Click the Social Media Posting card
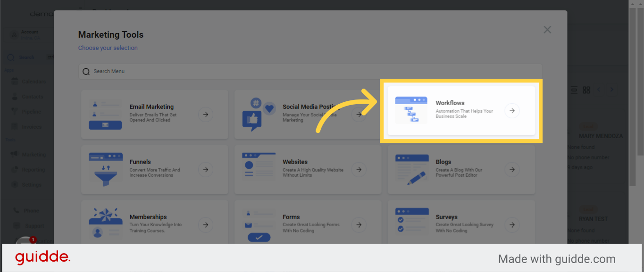The width and height of the screenshot is (644, 272). coord(308,115)
